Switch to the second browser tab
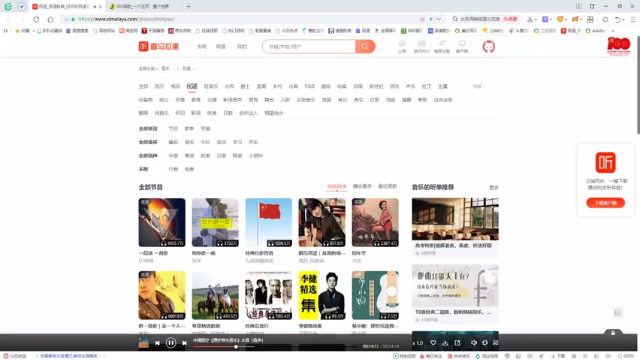The width and height of the screenshot is (640, 360). (143, 7)
